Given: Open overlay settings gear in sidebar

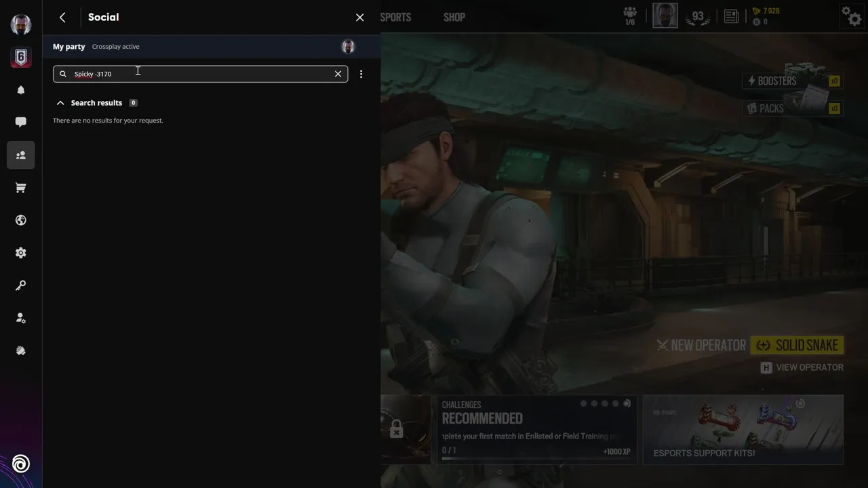Looking at the screenshot, I should point(21,253).
